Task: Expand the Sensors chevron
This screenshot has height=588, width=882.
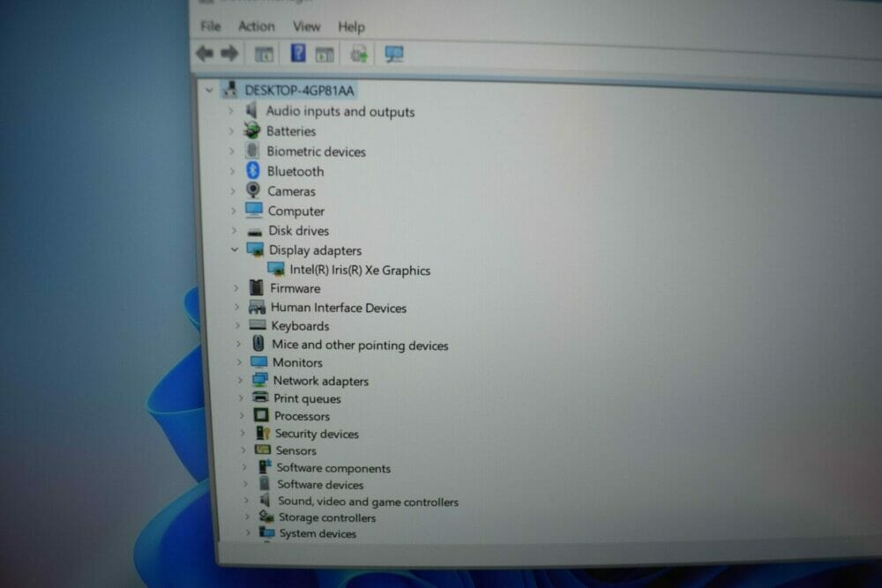Action: [x=243, y=450]
